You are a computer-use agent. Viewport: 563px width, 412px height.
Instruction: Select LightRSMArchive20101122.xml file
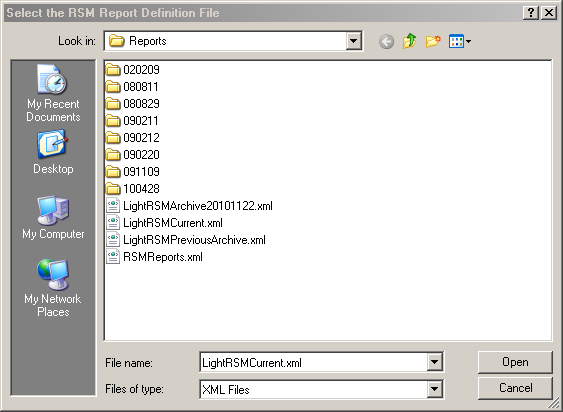pos(189,205)
